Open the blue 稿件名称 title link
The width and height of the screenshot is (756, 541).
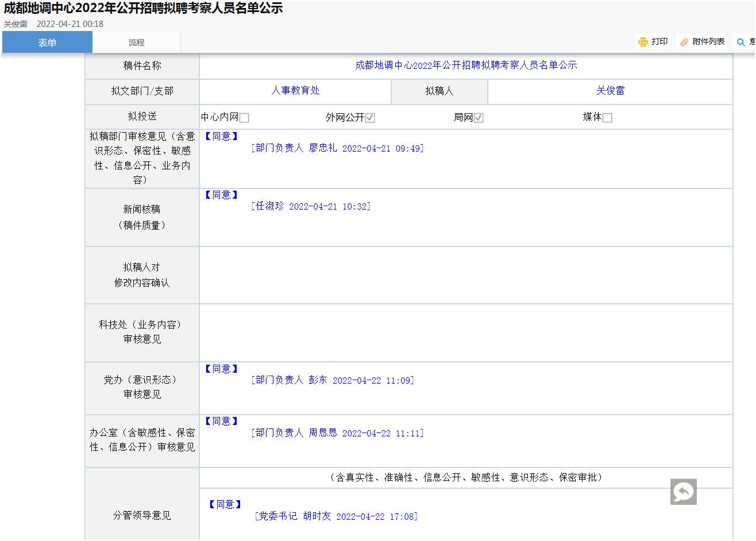466,65
